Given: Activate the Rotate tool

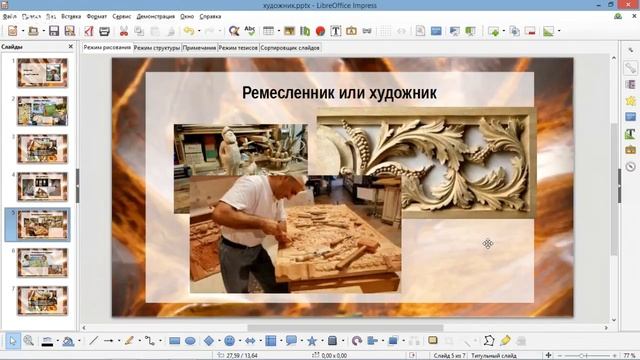Looking at the screenshot, I should pyautogui.click(x=357, y=340).
